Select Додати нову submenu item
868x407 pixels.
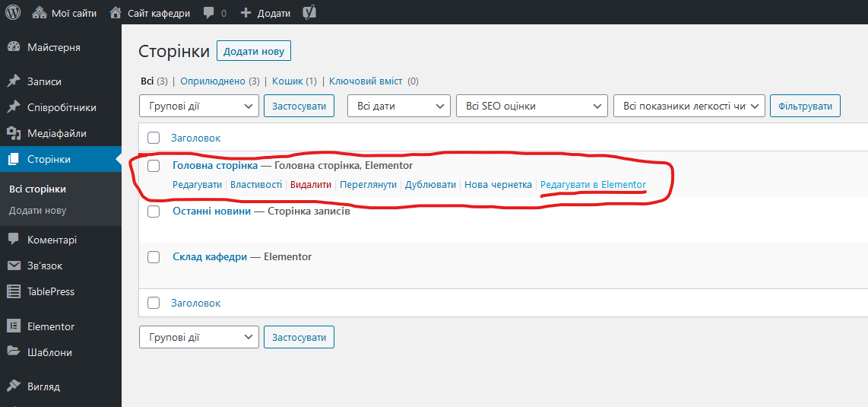pos(38,211)
